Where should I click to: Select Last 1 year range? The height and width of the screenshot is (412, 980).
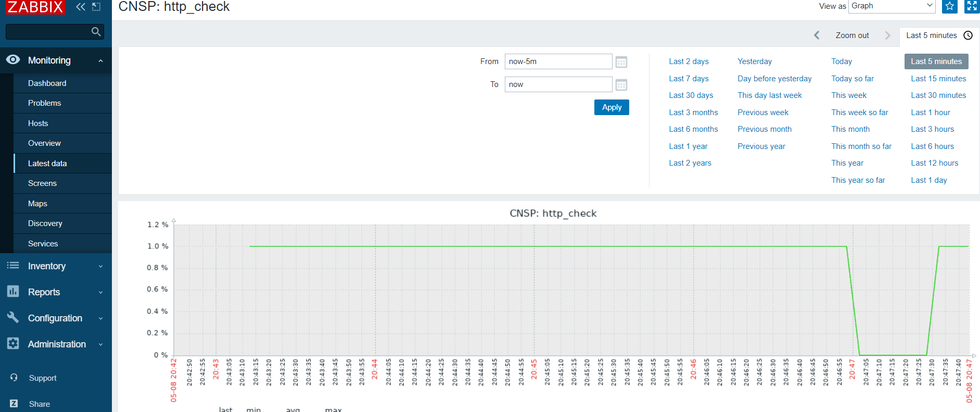pos(688,146)
